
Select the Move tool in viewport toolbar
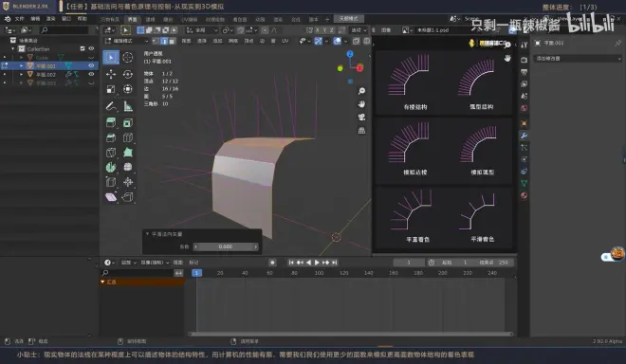(x=111, y=74)
